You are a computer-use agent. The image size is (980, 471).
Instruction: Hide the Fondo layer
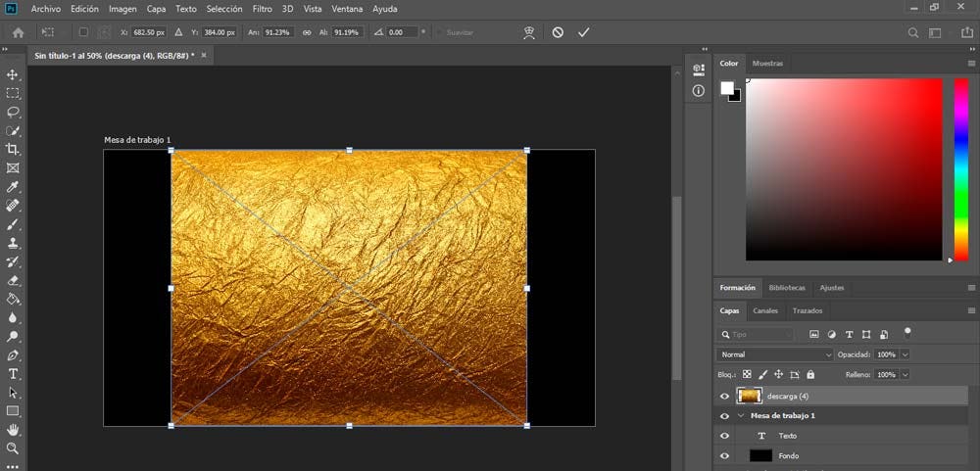pos(725,455)
